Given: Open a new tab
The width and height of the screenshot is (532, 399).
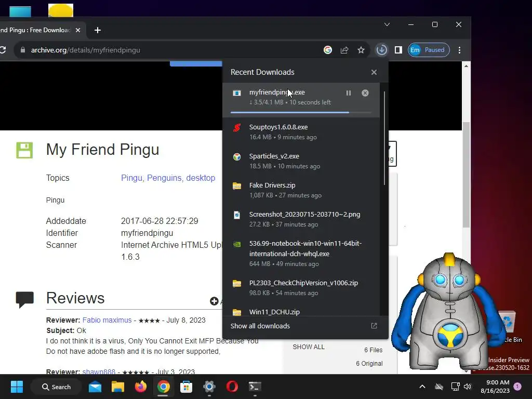Looking at the screenshot, I should 98,30.
